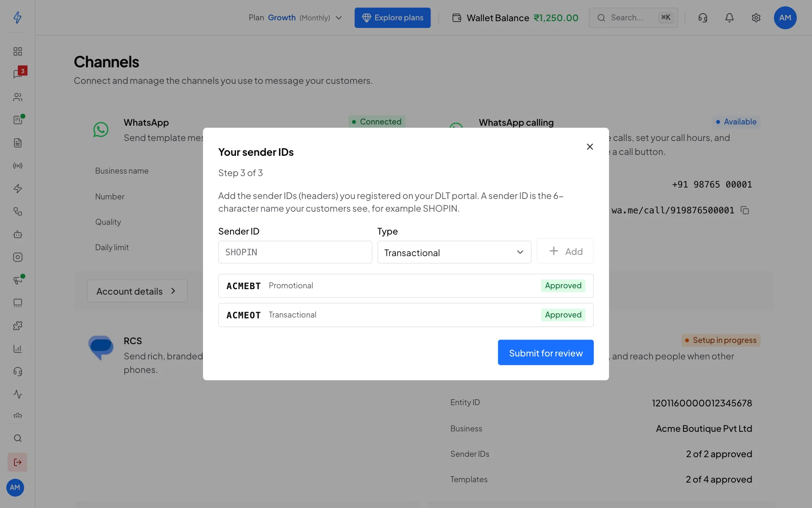Click the Explore plans button
The image size is (812, 508).
392,18
